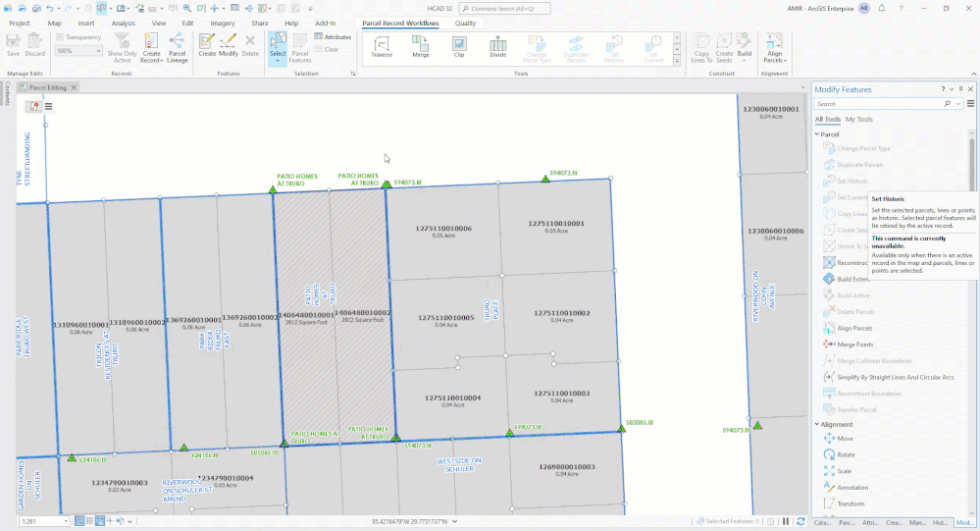This screenshot has height=531, width=980.
Task: Open the Attributes pane from the Selection group
Action: point(332,37)
